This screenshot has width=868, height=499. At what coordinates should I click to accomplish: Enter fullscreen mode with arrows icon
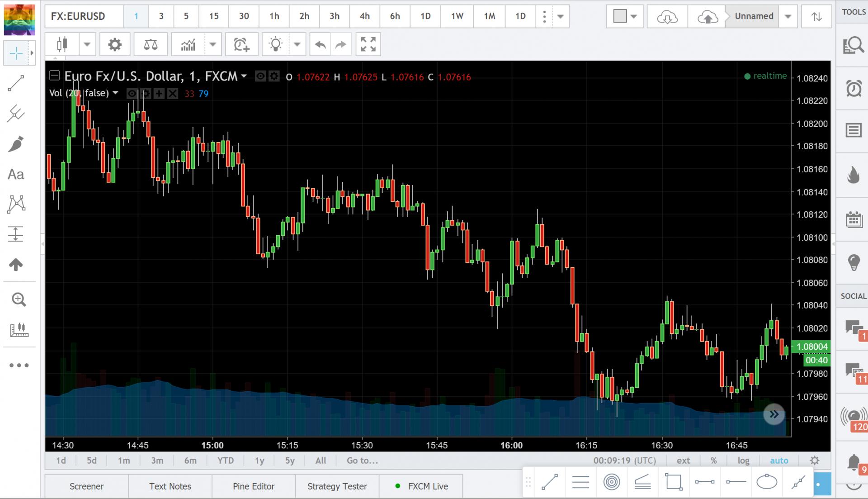tap(368, 44)
